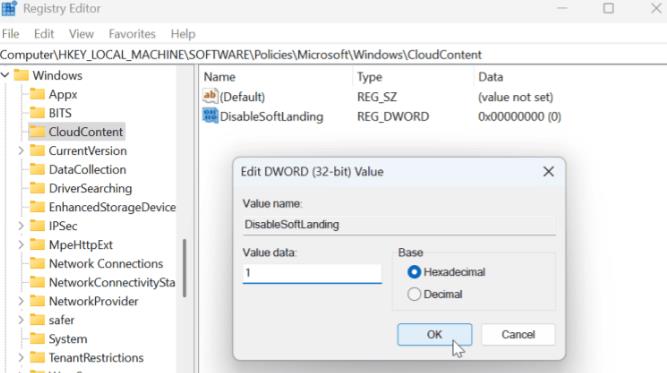This screenshot has width=667, height=373.
Task: Click the DisableSoftLanding DWORD value icon
Action: click(210, 116)
